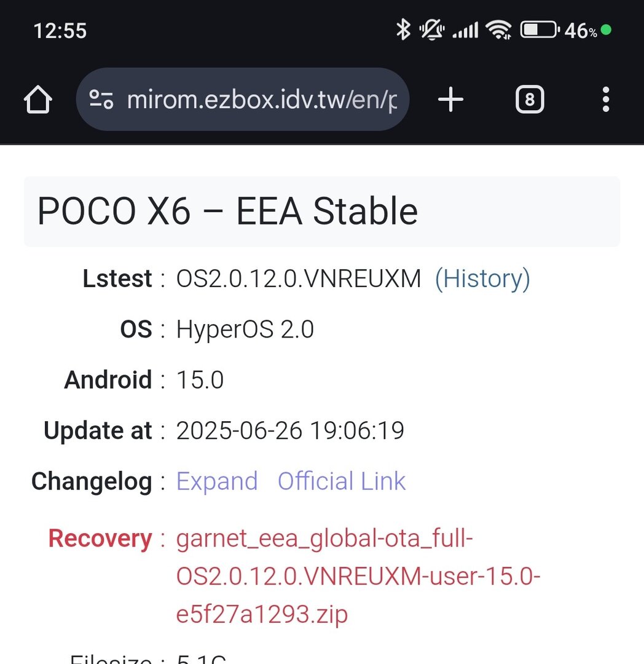Screen dimensions: 644x664
Task: Open a new tab with plus icon
Action: tap(450, 100)
